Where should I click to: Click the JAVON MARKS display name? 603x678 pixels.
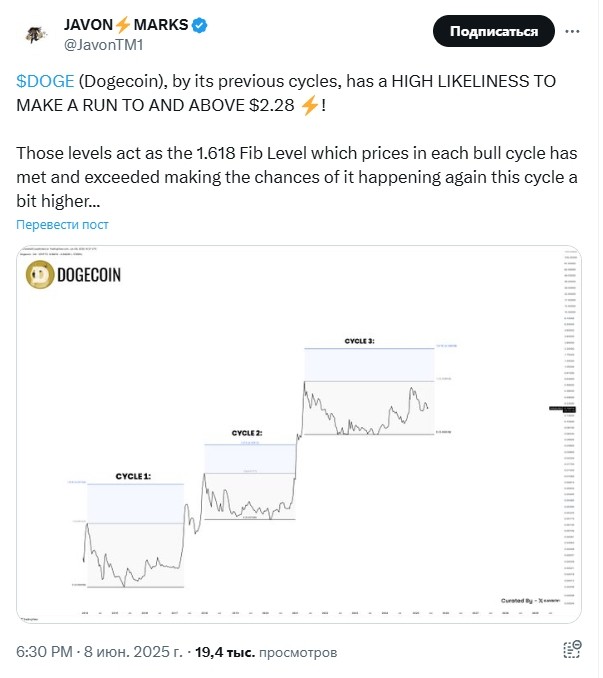(127, 23)
